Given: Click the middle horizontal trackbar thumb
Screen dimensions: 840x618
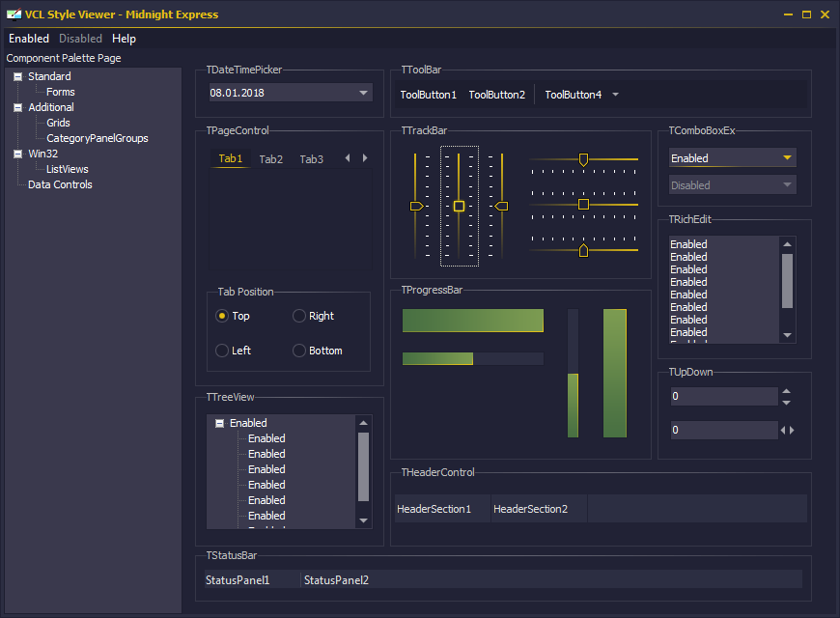Looking at the screenshot, I should coord(583,204).
